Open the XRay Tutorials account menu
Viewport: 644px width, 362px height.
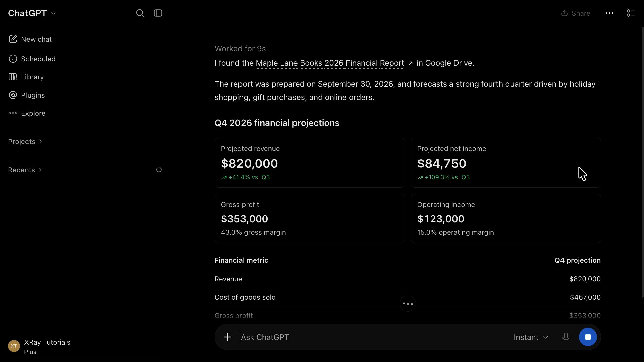pos(40,347)
